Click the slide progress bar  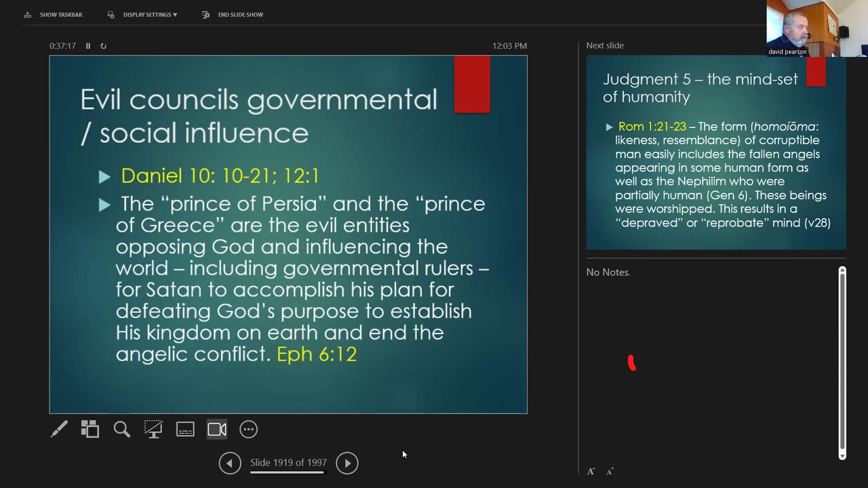288,472
